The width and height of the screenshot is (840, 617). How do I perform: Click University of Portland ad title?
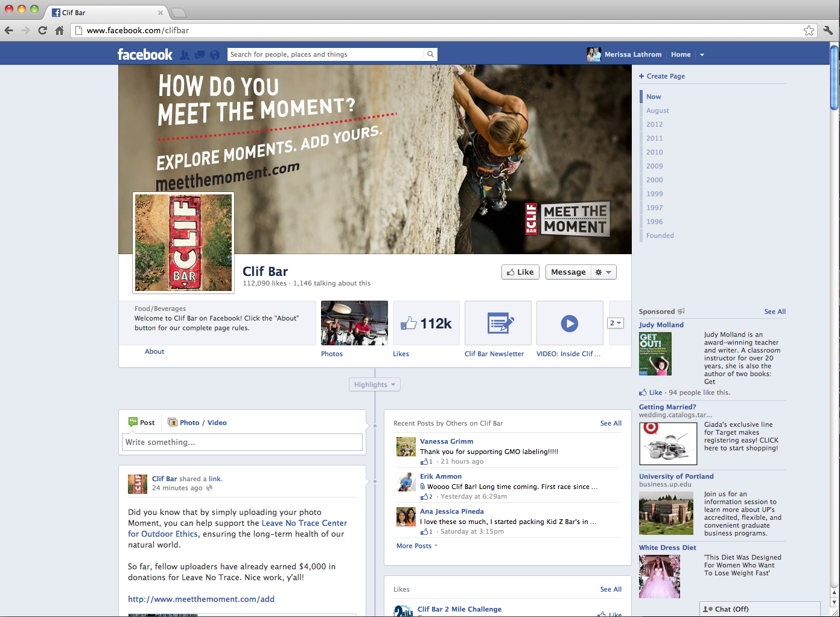point(676,476)
